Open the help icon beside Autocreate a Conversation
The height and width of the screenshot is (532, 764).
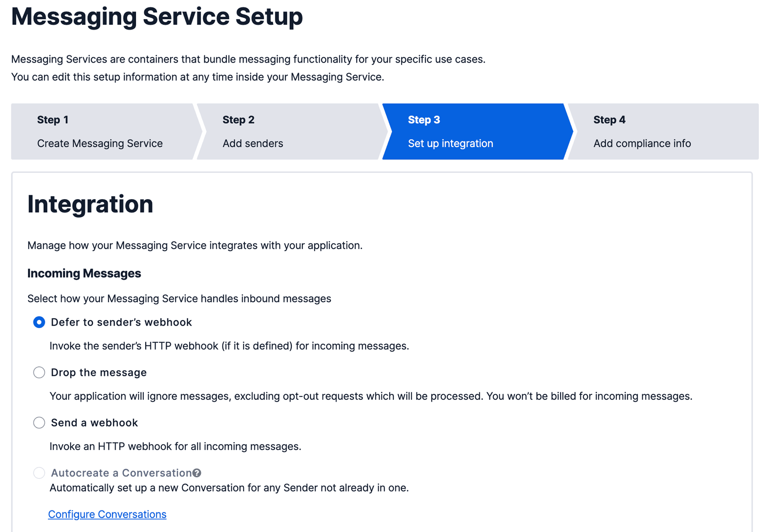[197, 473]
